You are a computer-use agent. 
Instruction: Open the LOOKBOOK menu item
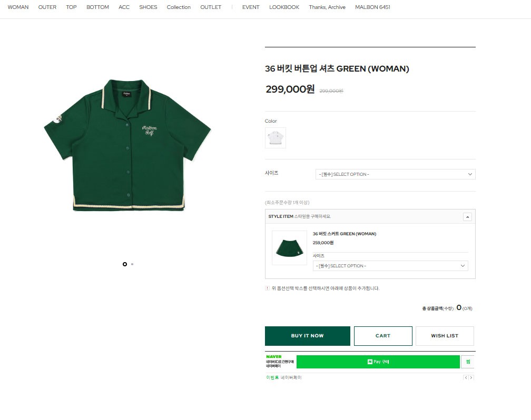(x=284, y=7)
